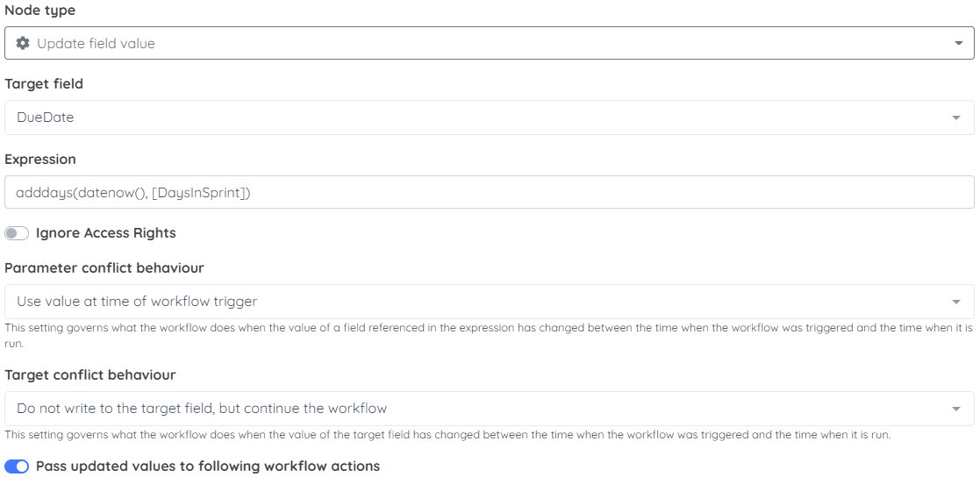Focus the Expression input with adddays formula

point(490,192)
